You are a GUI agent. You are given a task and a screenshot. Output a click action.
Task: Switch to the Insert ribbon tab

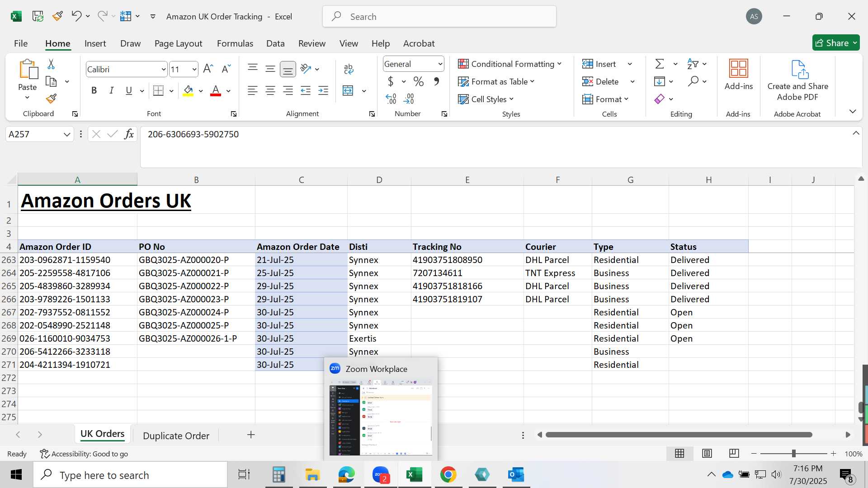(95, 43)
